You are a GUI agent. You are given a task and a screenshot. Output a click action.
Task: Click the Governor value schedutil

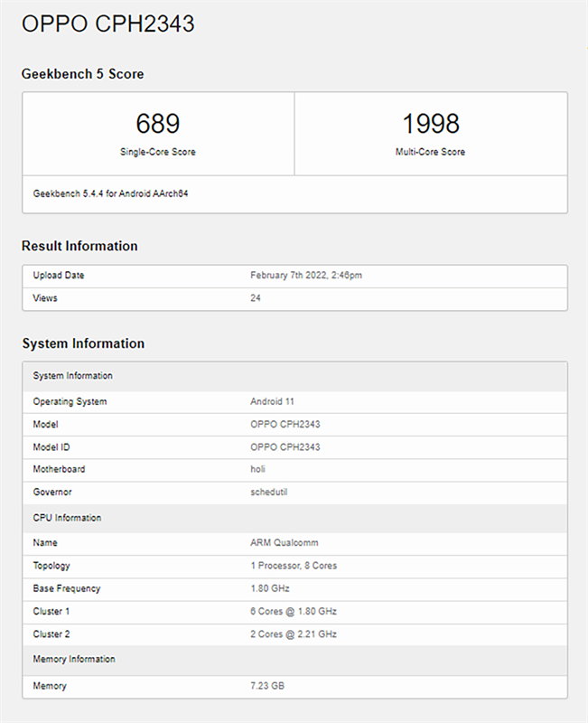pyautogui.click(x=268, y=492)
